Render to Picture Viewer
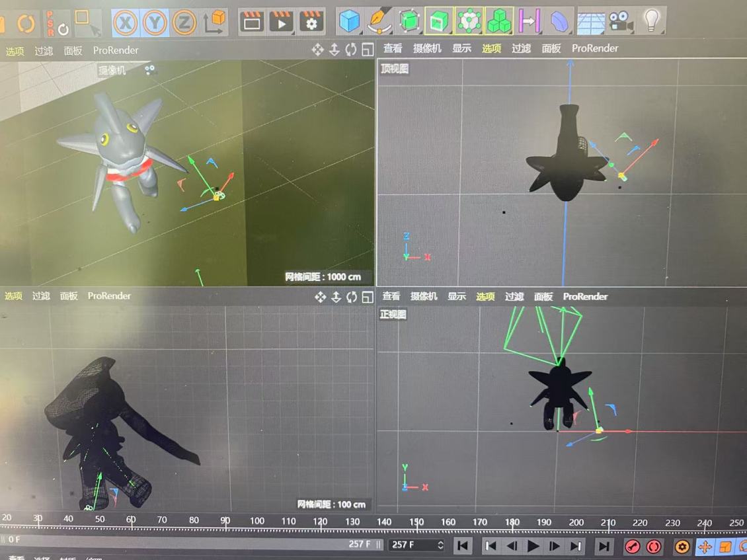 [282, 21]
